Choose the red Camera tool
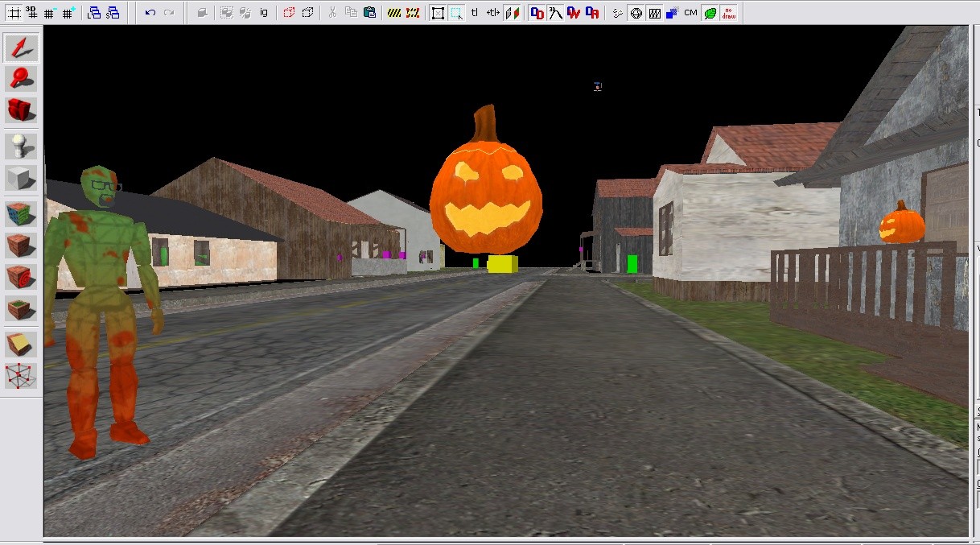Viewport: 980px width, 545px height. coord(21,109)
